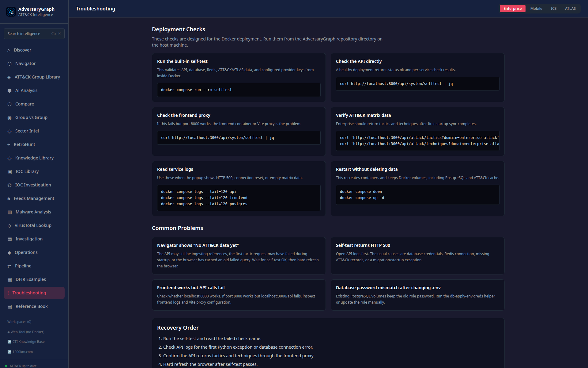Click the Navigator shows No ATT&CK data heading
This screenshot has width=588, height=368.
coord(198,245)
